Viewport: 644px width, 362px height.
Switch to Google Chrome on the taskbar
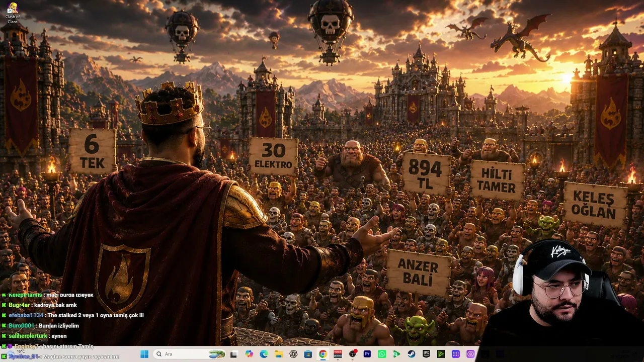coord(323,354)
